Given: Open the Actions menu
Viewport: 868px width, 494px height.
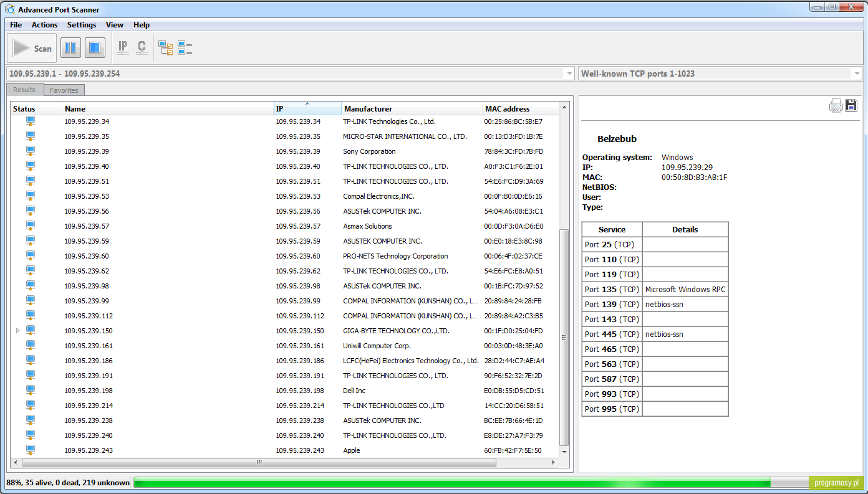Looking at the screenshot, I should pos(45,25).
